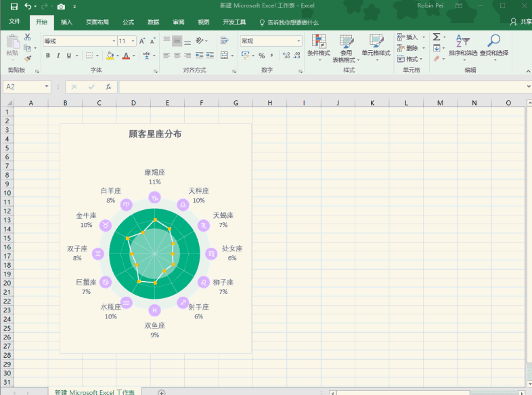
Task: Open the quick access toolbar customize arrow
Action: 74,7
